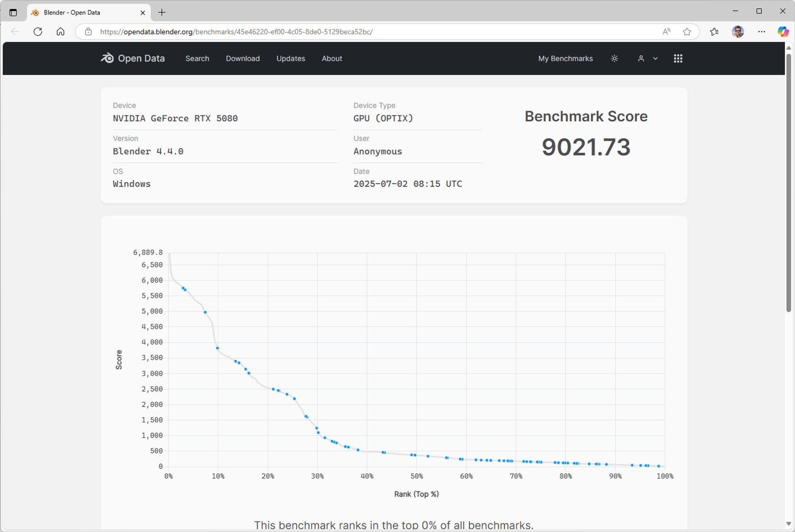The height and width of the screenshot is (532, 795).
Task: Click the GPU (OPTIX) device type value
Action: coord(383,118)
